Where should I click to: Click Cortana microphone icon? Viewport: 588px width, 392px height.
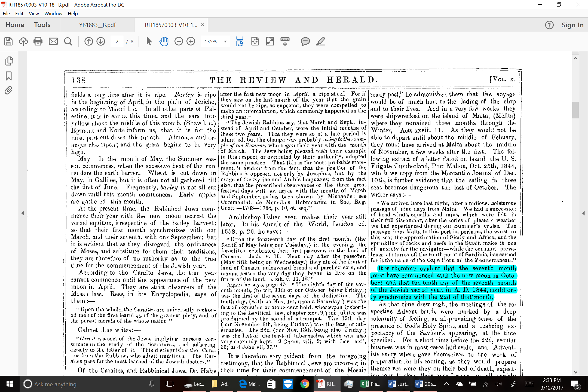coord(152,384)
